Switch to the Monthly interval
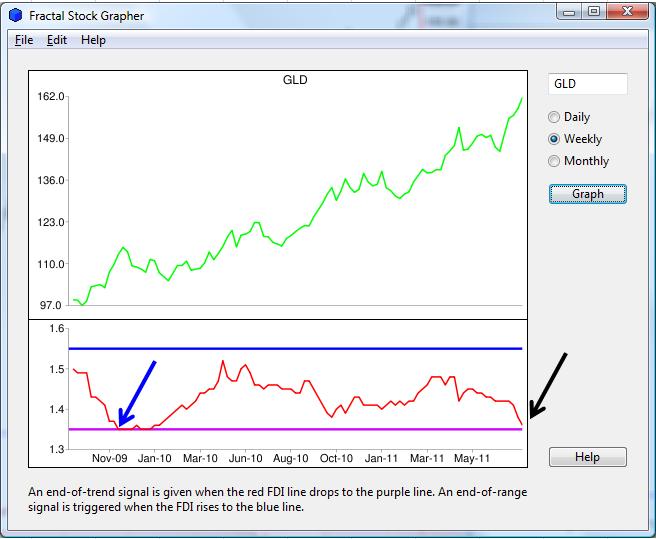 coord(554,161)
